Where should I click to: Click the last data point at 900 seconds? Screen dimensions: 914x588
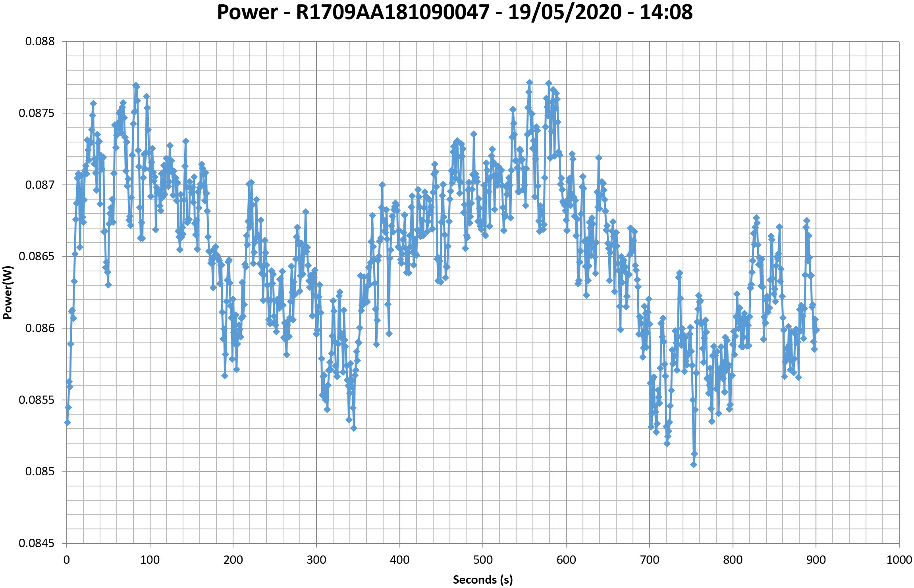816,330
